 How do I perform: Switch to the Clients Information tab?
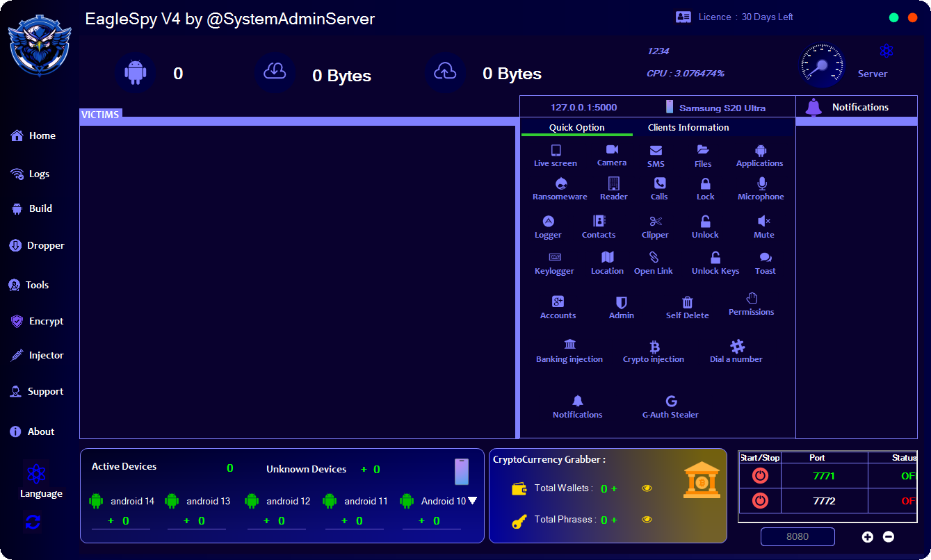coord(688,127)
